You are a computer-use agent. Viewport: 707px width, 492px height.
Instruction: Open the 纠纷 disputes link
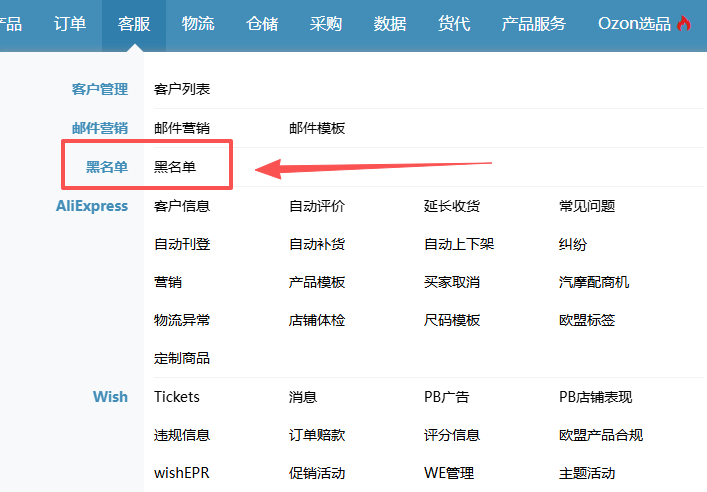573,244
